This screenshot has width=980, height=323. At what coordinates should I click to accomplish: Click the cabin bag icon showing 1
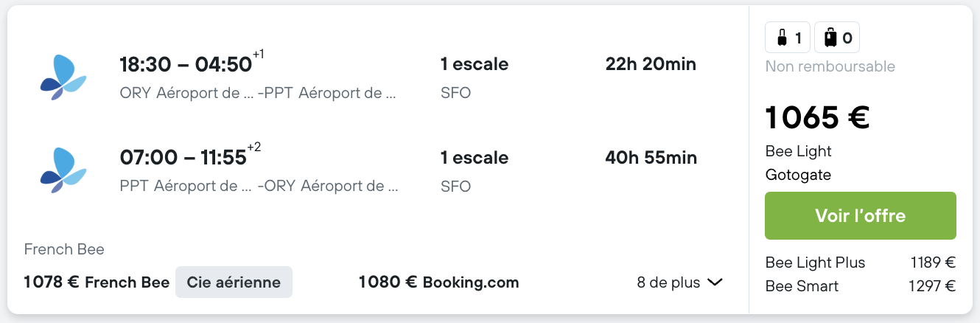tap(788, 38)
